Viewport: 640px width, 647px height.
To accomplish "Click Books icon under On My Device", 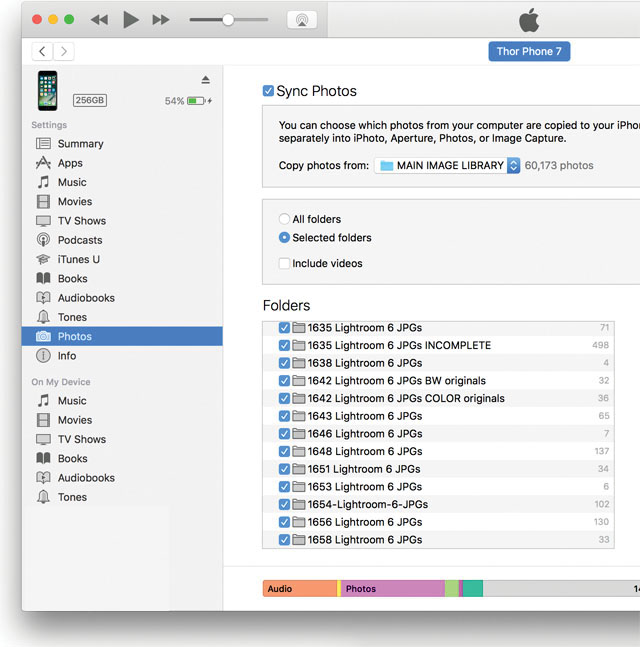I will coord(43,458).
